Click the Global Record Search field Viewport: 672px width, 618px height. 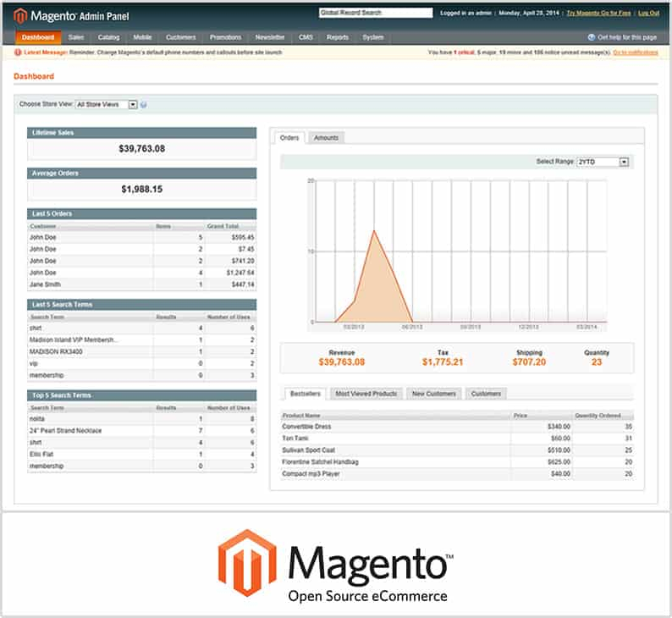pyautogui.click(x=375, y=14)
